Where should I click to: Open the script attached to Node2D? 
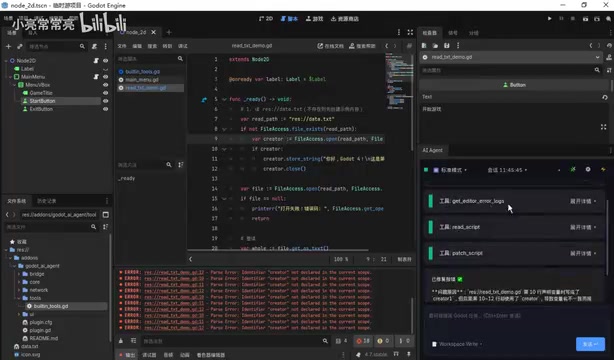pyautogui.click(x=96, y=61)
